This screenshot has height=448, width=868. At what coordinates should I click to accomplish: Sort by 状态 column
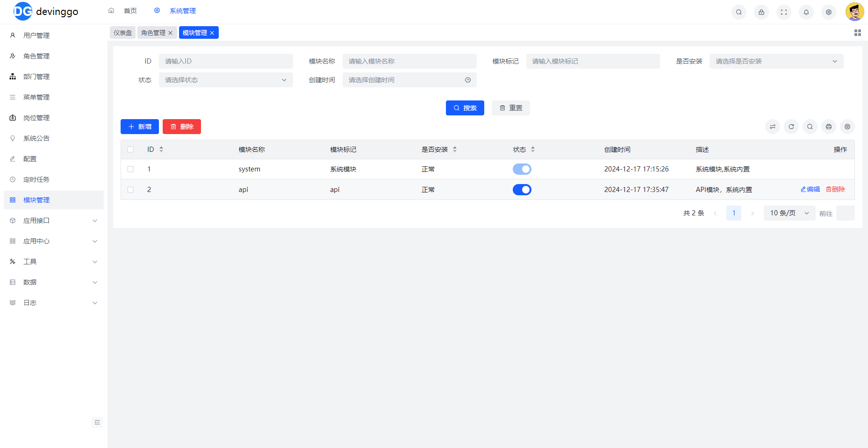533,149
